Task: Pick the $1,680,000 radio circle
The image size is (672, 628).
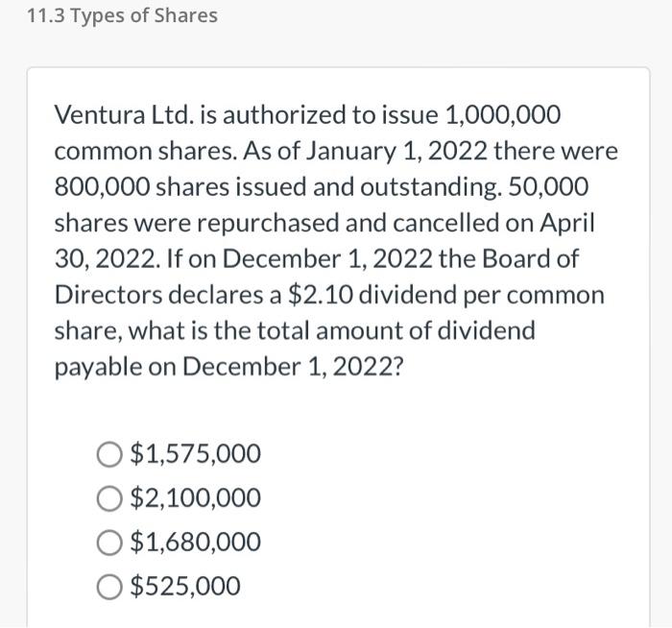Action: pyautogui.click(x=108, y=543)
